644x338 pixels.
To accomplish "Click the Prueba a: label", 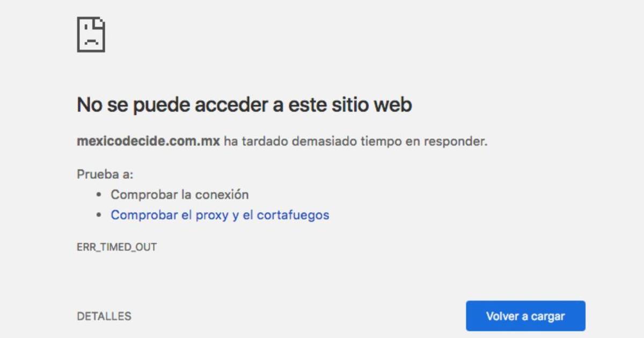I will (105, 174).
